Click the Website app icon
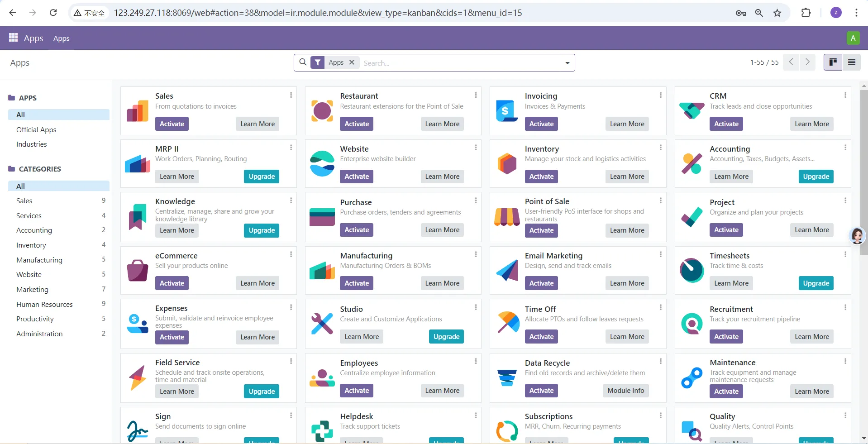Screen dimensions: 868x444 click(x=322, y=163)
